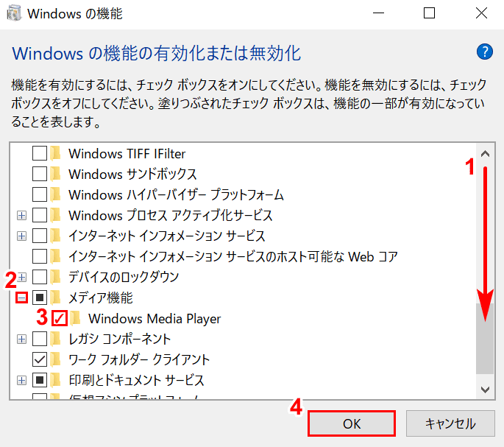Expand Windows プロセス アクティブ化サービス node
Viewport: 504px width, 447px height.
pos(21,215)
